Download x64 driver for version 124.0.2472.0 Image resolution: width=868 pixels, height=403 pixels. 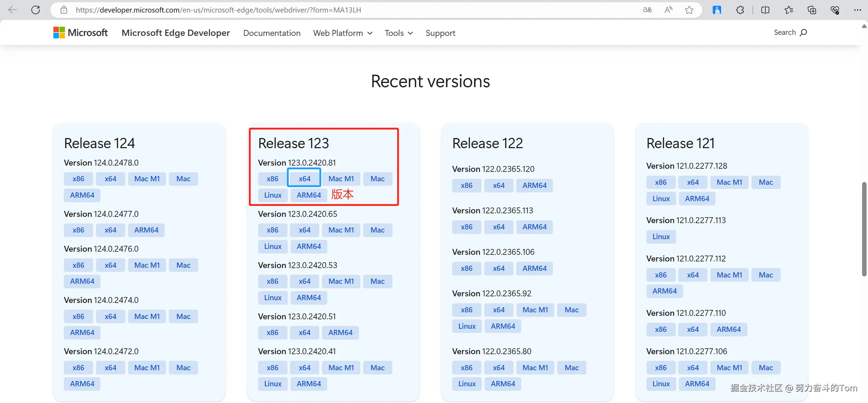[110, 368]
